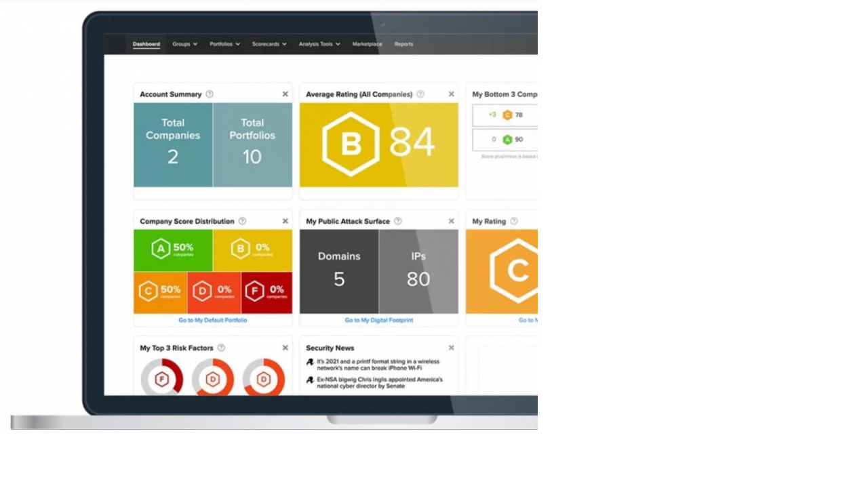Open the Scorecards dropdown menu
The image size is (868, 488).
pos(269,44)
